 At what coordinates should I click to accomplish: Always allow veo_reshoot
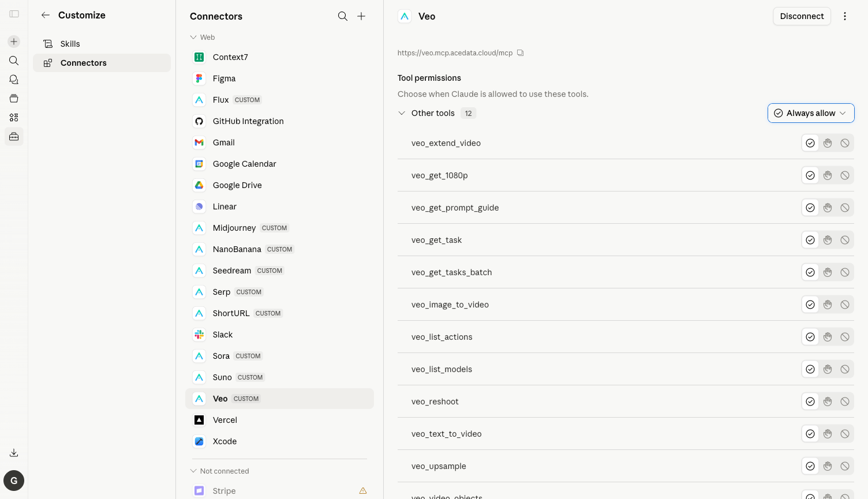coord(810,402)
